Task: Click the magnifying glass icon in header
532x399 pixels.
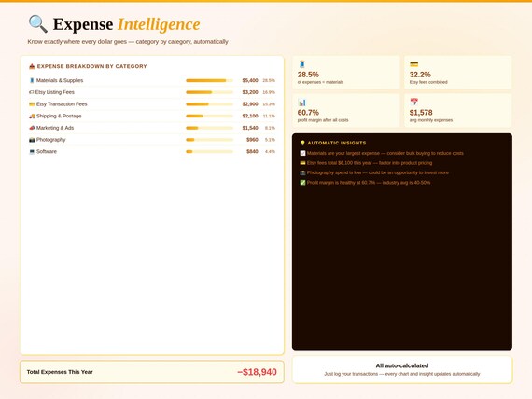Action: (x=38, y=23)
